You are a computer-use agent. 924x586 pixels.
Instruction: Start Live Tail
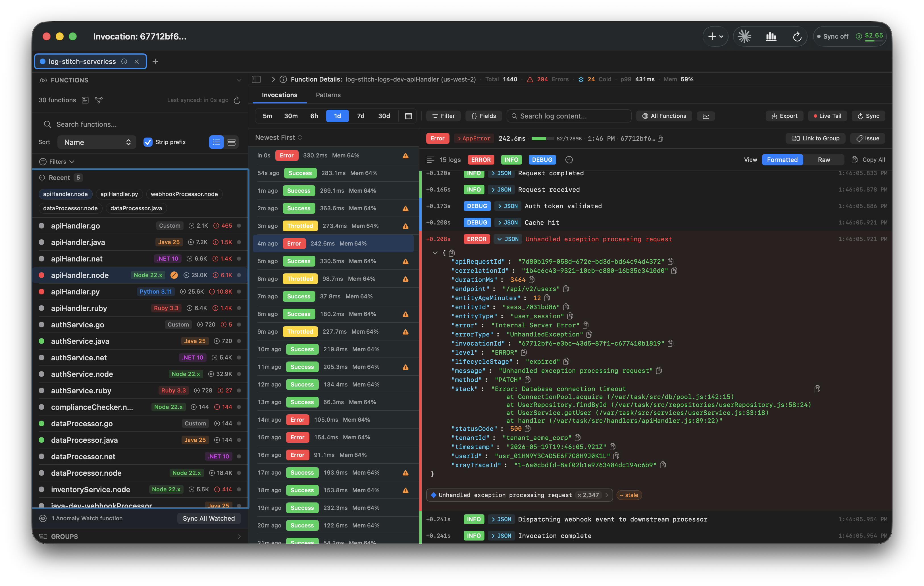[827, 116]
